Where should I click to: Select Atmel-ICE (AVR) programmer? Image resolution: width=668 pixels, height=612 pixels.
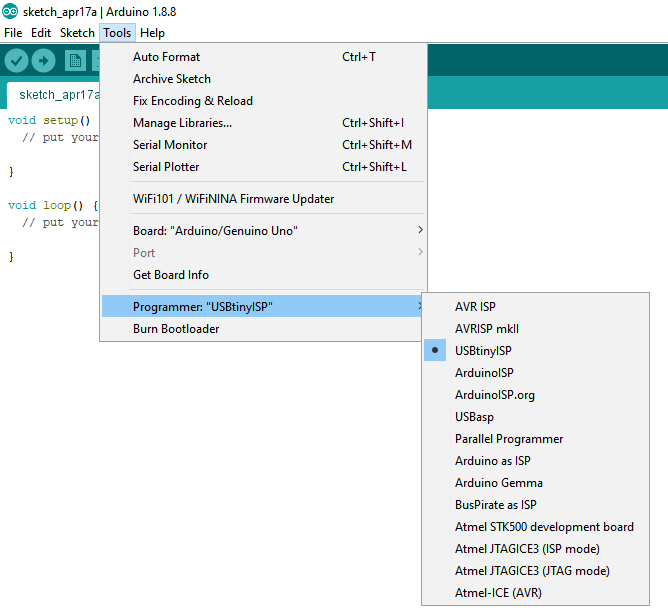(x=536, y=593)
